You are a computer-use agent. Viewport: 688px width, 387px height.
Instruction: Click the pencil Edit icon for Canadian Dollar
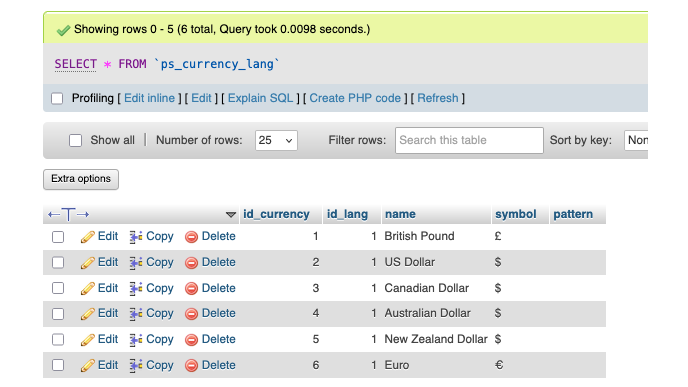click(88, 289)
